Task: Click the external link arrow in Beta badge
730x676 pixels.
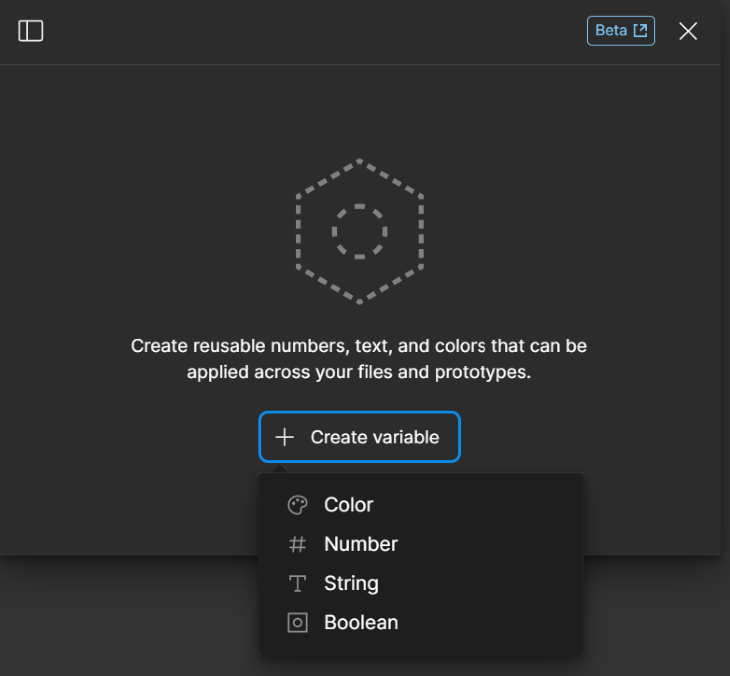Action: (x=641, y=31)
